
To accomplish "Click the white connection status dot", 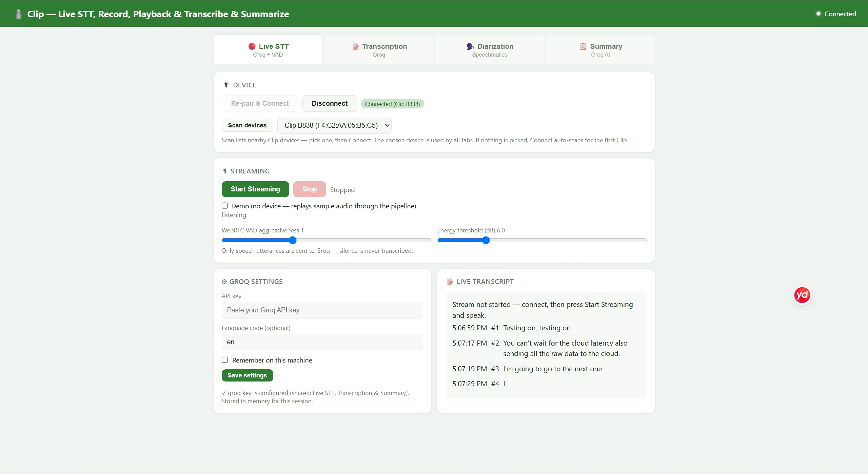I will 818,14.
